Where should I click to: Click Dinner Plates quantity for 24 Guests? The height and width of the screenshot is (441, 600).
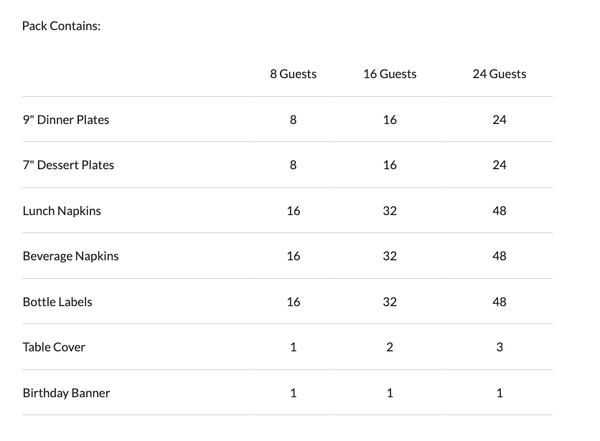point(499,120)
